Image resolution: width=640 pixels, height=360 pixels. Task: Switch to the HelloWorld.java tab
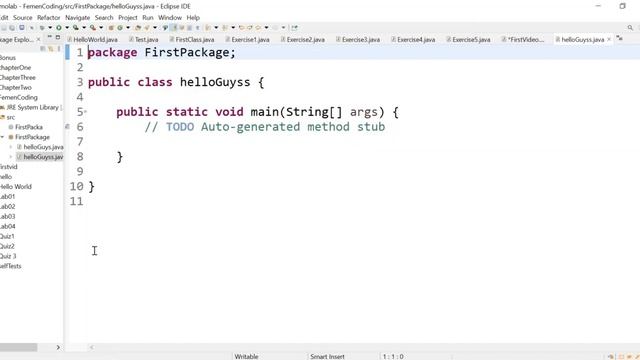click(x=93, y=40)
